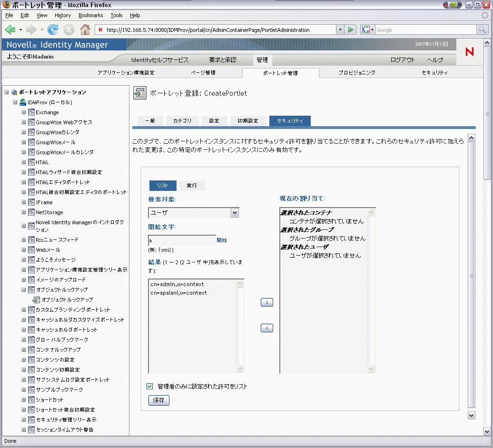Click the browser page vertical scrollbar thumb
493x448 pixels.
pos(487,113)
